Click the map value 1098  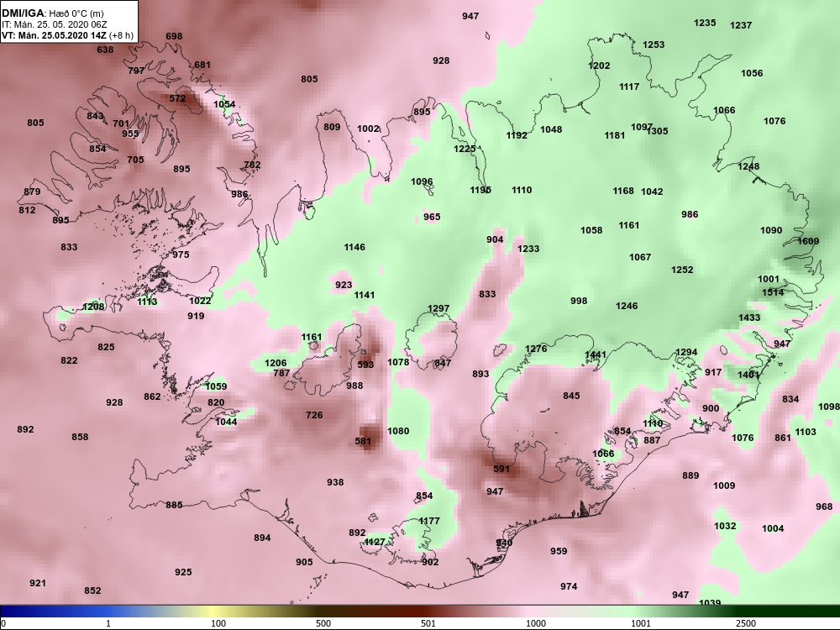click(829, 407)
